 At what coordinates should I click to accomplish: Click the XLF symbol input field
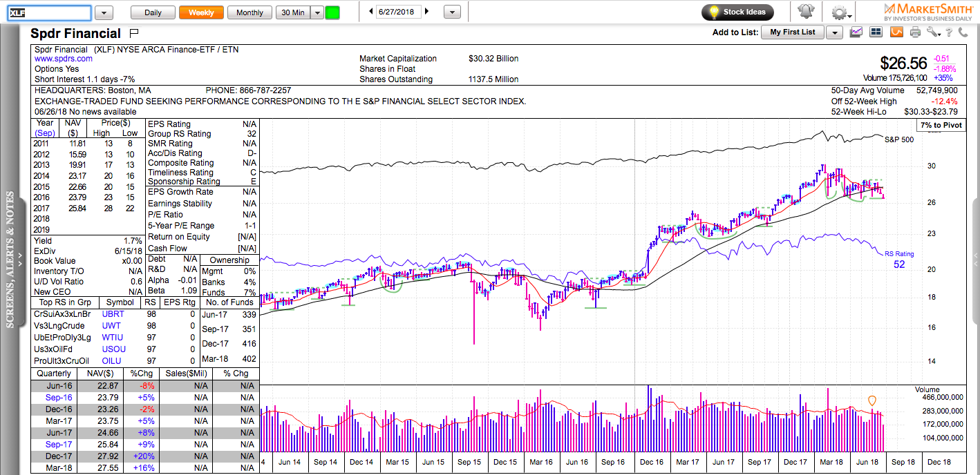click(x=49, y=12)
